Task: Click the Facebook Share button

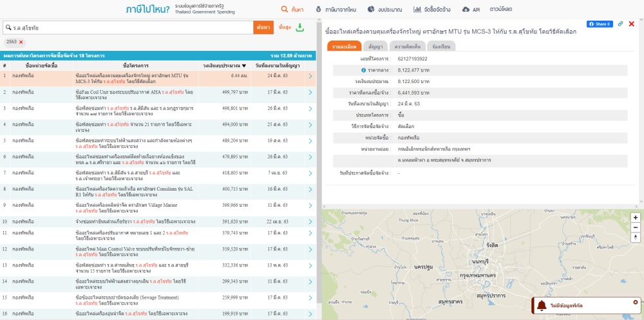Action: coord(599,24)
